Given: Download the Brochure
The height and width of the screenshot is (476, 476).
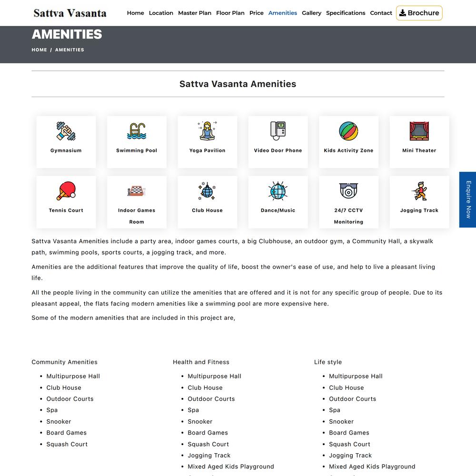Looking at the screenshot, I should pos(419,13).
